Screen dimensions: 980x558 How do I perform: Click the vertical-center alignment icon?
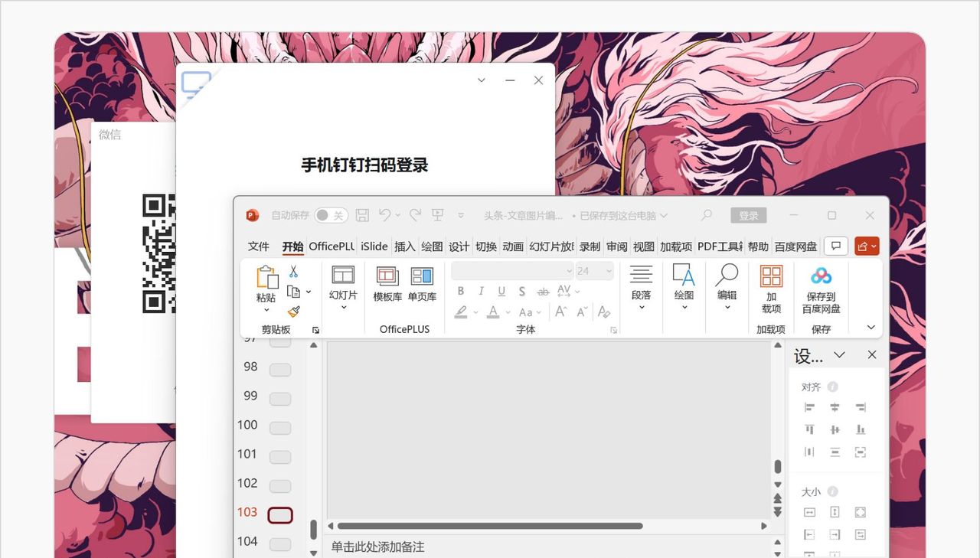click(835, 429)
